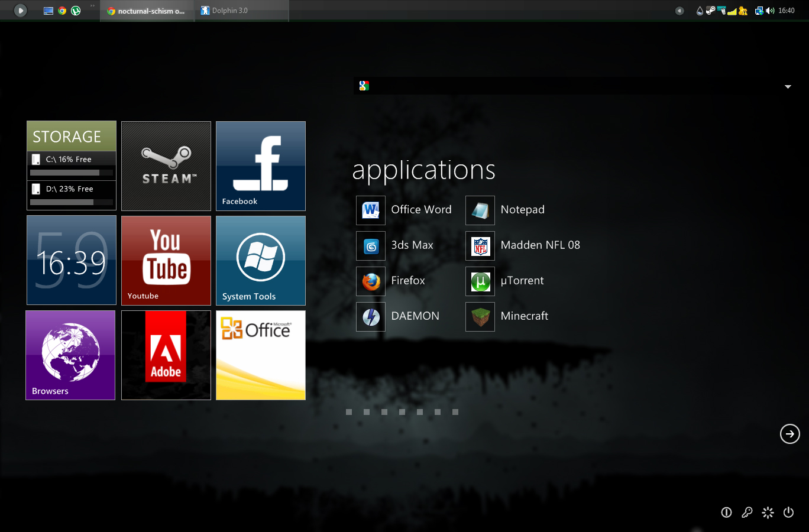This screenshot has height=532, width=809.
Task: Click the Google icon in search bar
Action: [x=364, y=86]
